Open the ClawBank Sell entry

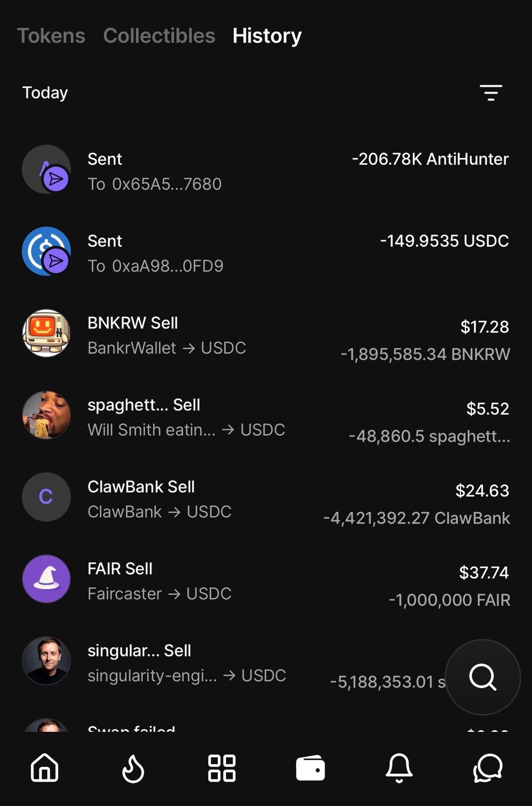(x=266, y=499)
